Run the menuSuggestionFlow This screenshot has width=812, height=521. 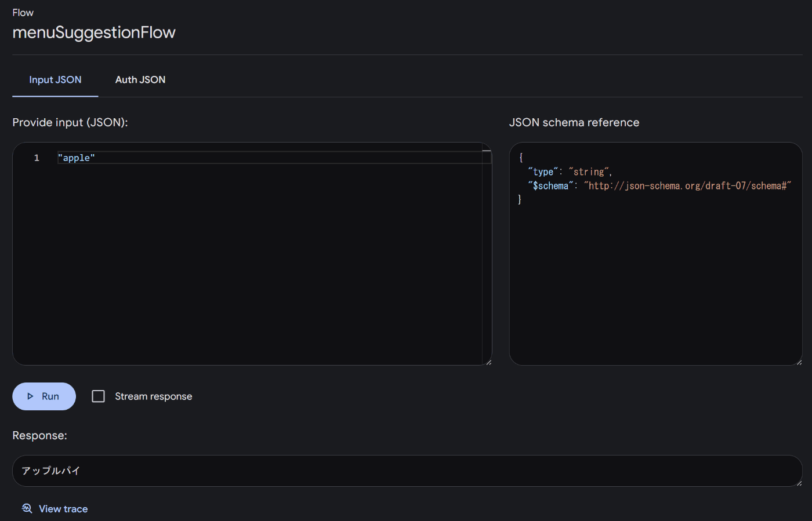click(x=44, y=396)
